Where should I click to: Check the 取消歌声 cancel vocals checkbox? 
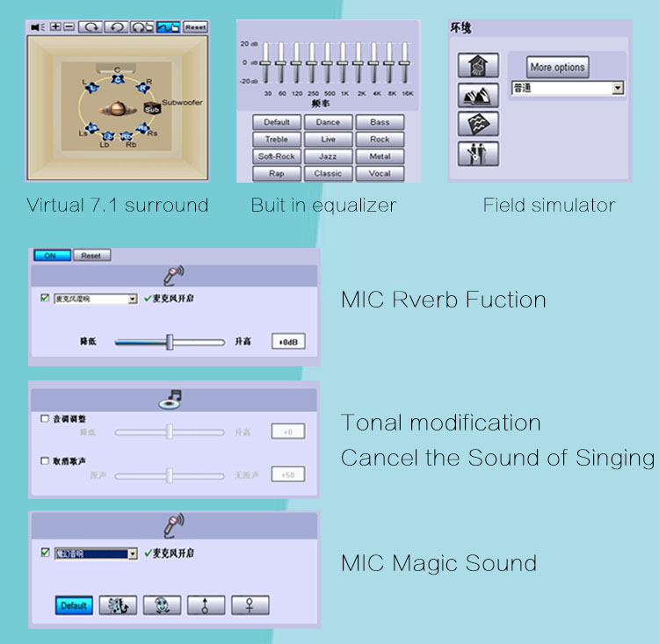pyautogui.click(x=46, y=460)
